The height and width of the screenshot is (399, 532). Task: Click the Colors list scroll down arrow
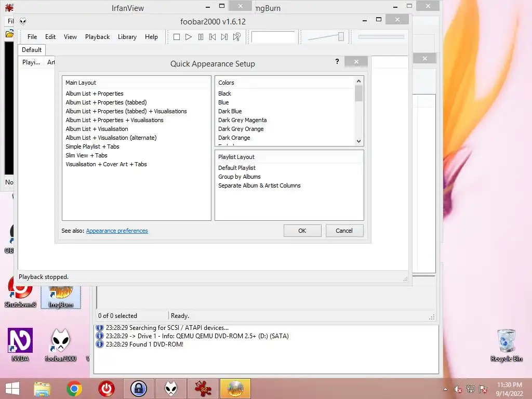pos(358,141)
